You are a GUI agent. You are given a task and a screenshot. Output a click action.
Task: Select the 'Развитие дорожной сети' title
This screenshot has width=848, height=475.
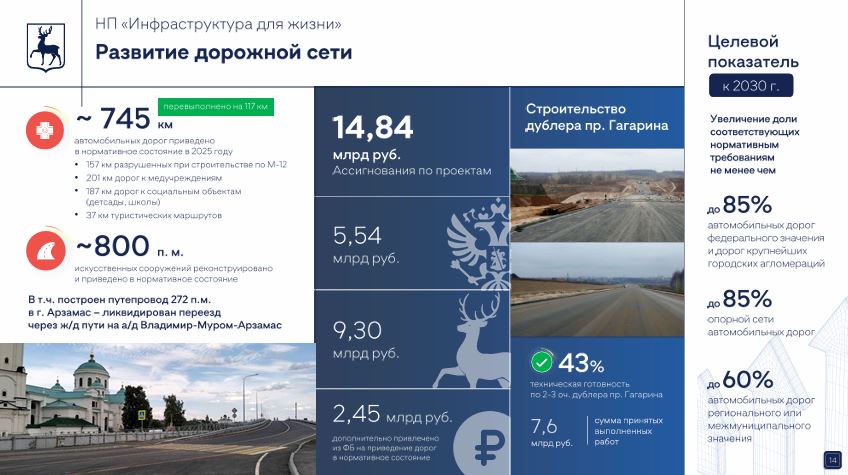pos(223,53)
